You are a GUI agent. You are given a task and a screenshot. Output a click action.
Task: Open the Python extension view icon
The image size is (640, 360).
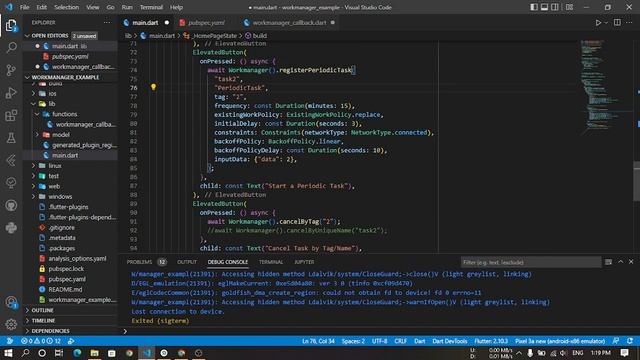click(x=11, y=228)
